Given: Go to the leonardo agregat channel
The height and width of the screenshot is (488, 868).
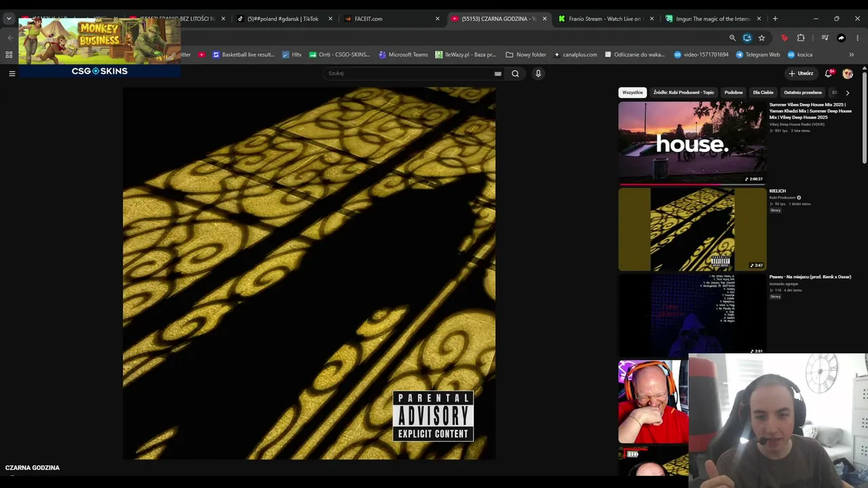Looking at the screenshot, I should coord(783,284).
